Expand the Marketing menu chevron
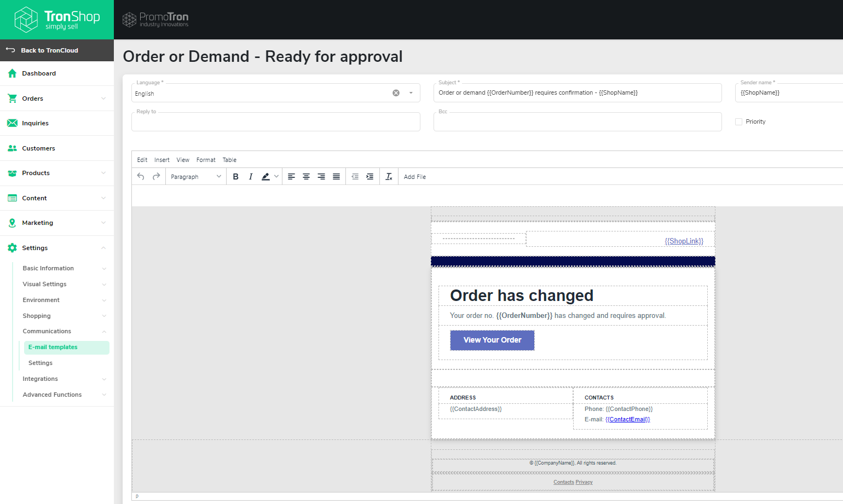 tap(103, 223)
